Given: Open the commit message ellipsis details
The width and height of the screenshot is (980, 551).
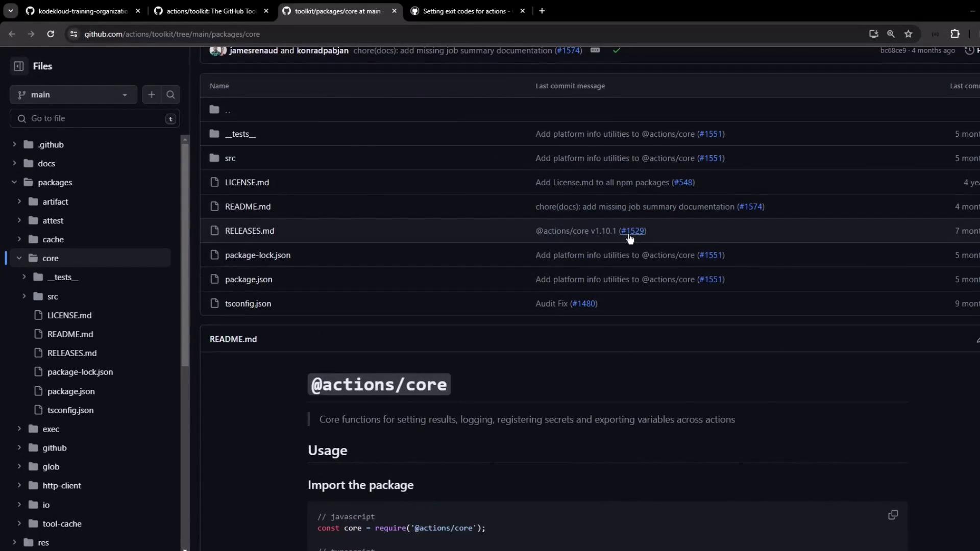Looking at the screenshot, I should pos(595,50).
